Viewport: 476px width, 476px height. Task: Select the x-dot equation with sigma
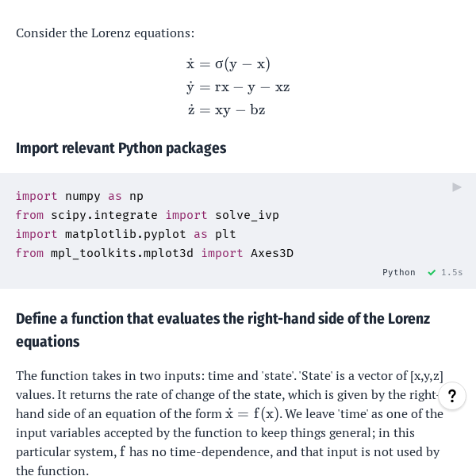(228, 64)
